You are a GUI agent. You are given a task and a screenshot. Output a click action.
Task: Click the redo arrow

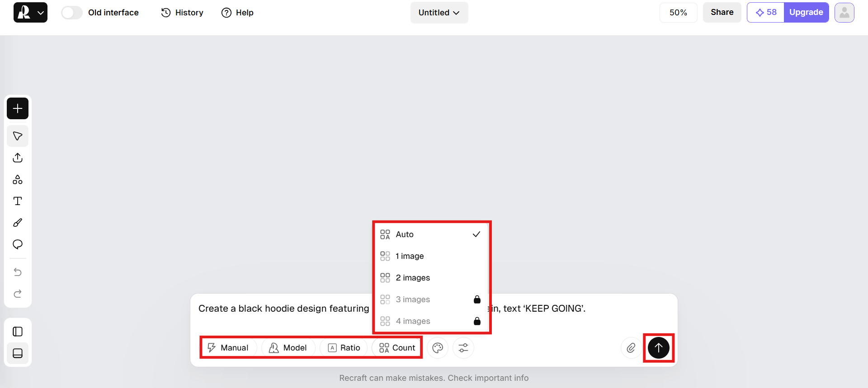click(18, 294)
